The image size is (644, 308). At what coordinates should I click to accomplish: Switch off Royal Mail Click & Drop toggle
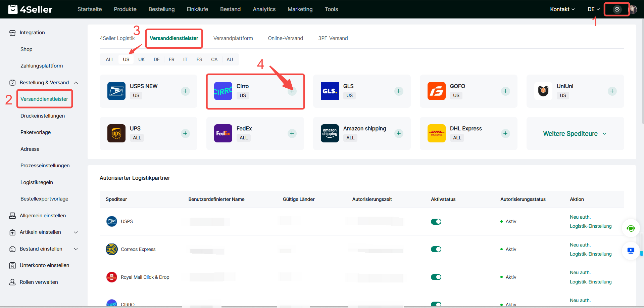click(436, 277)
